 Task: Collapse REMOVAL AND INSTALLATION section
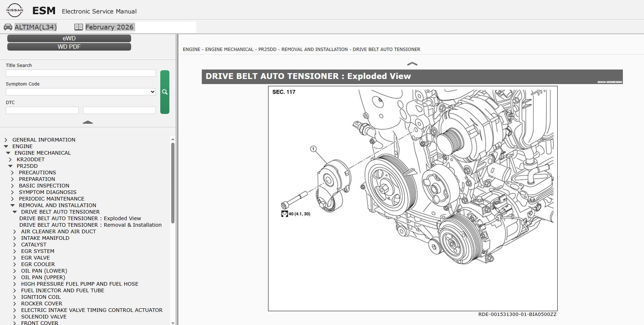[12, 205]
